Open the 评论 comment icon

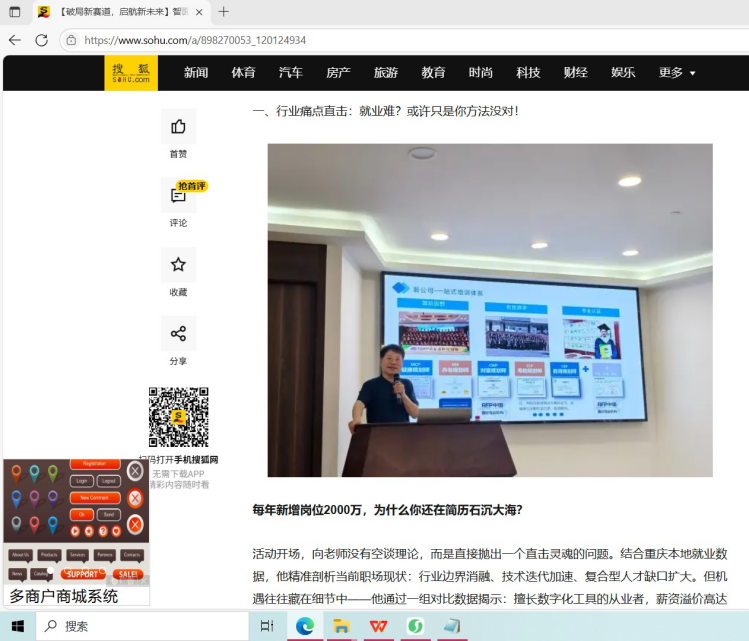tap(178, 196)
